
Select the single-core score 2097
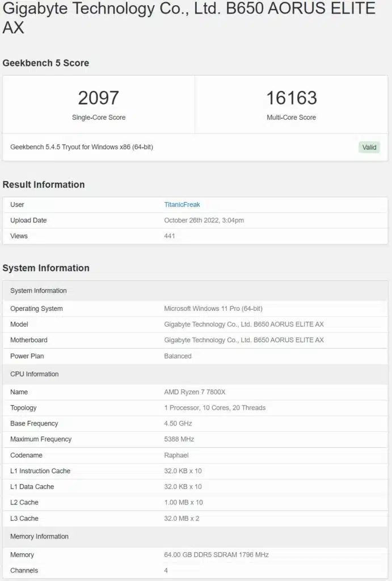pyautogui.click(x=99, y=98)
